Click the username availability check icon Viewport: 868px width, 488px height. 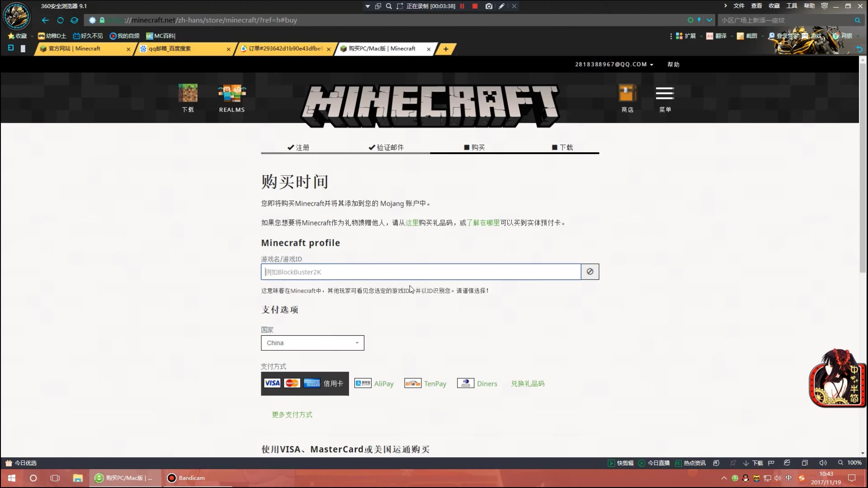coord(590,272)
